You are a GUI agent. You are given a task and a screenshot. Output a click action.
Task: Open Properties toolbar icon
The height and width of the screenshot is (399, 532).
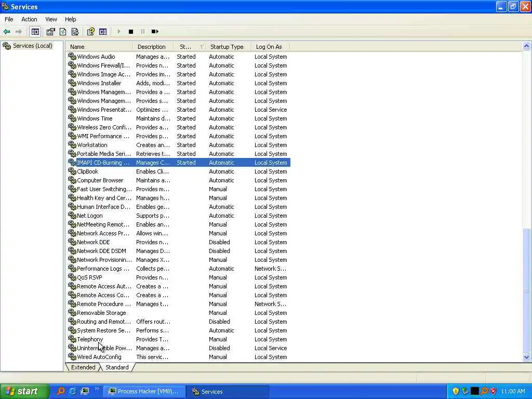(50, 32)
